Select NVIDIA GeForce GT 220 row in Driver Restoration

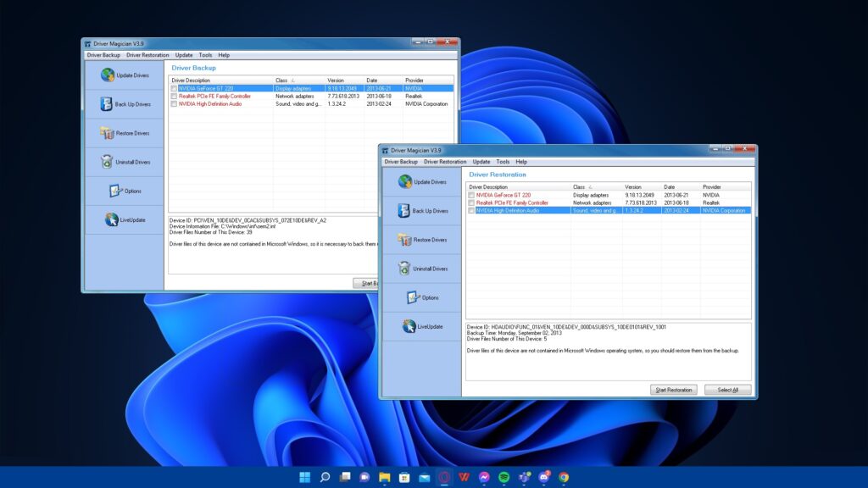point(609,196)
